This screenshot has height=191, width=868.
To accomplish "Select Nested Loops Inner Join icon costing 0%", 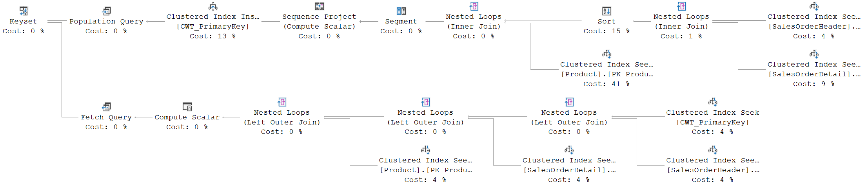I will pos(474,6).
